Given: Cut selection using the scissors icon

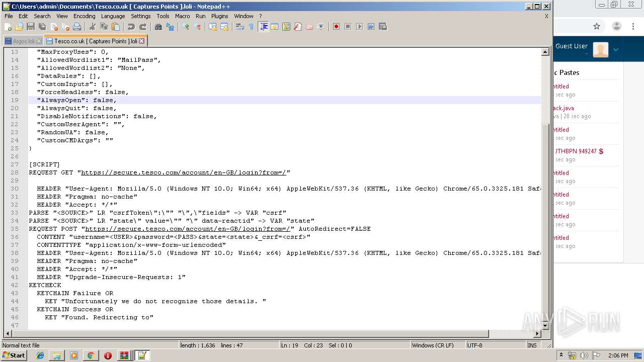Looking at the screenshot, I should pyautogui.click(x=92, y=27).
